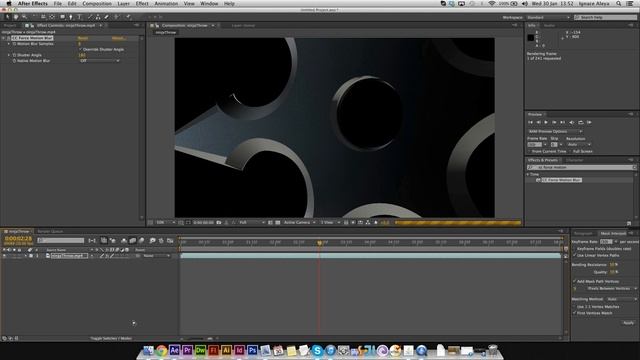
Task: Toggle audio mute in Preview panel
Action: pos(571,122)
